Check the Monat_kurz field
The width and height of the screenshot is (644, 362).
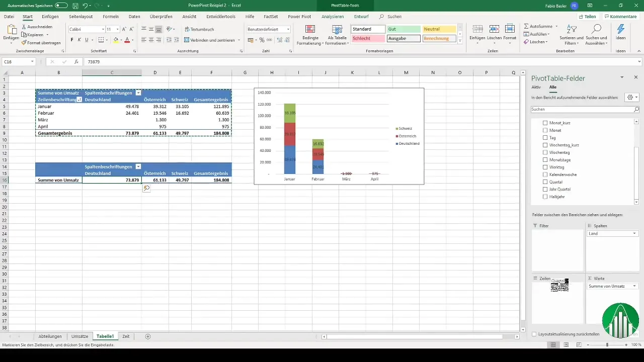point(545,123)
